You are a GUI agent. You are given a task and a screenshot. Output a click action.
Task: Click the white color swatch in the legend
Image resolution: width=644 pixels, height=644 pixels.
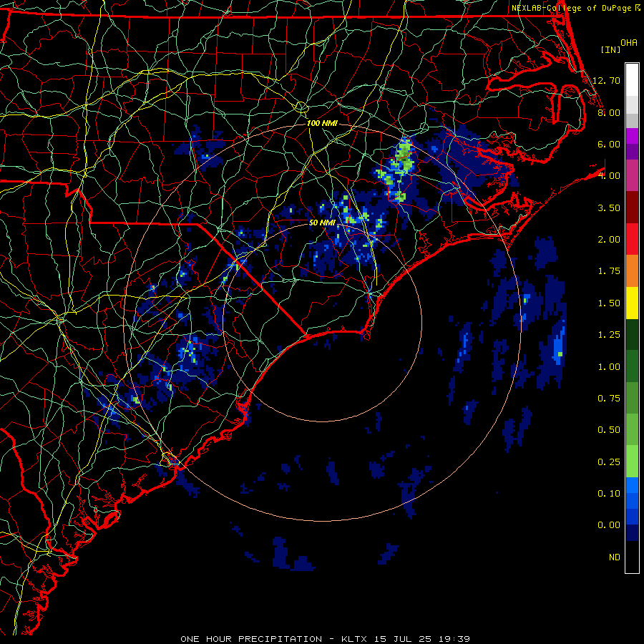pyautogui.click(x=632, y=80)
